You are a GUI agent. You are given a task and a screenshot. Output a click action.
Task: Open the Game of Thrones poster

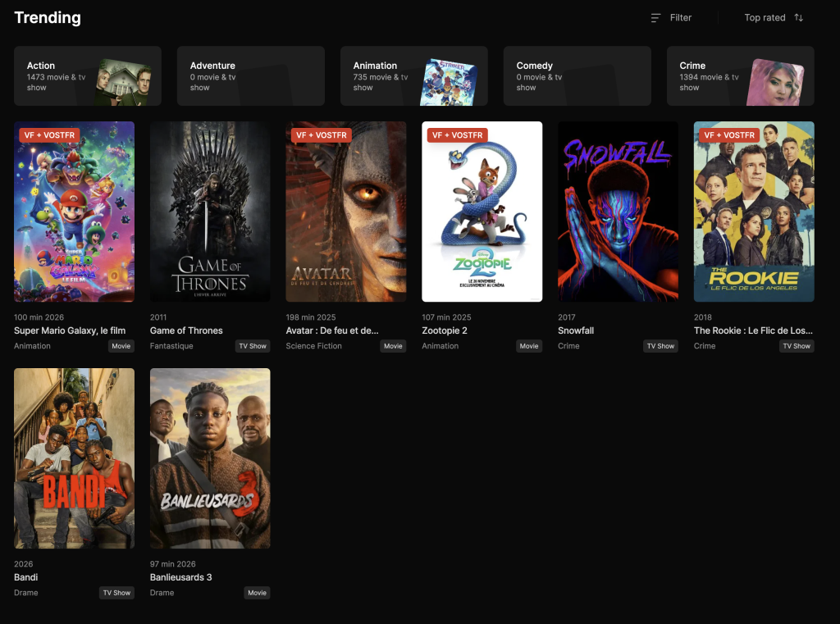coord(210,212)
